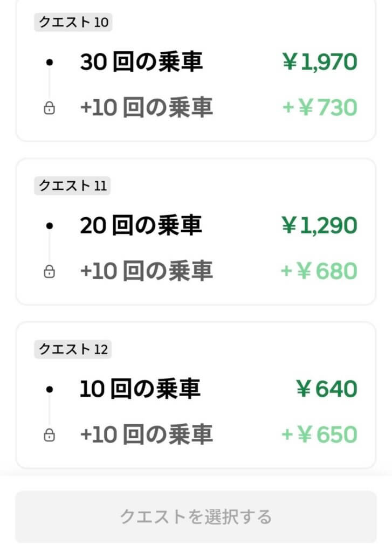Viewport: 392px width, 552px height.
Task: Select the クエスト 11 bullet point
Action: coord(50,226)
